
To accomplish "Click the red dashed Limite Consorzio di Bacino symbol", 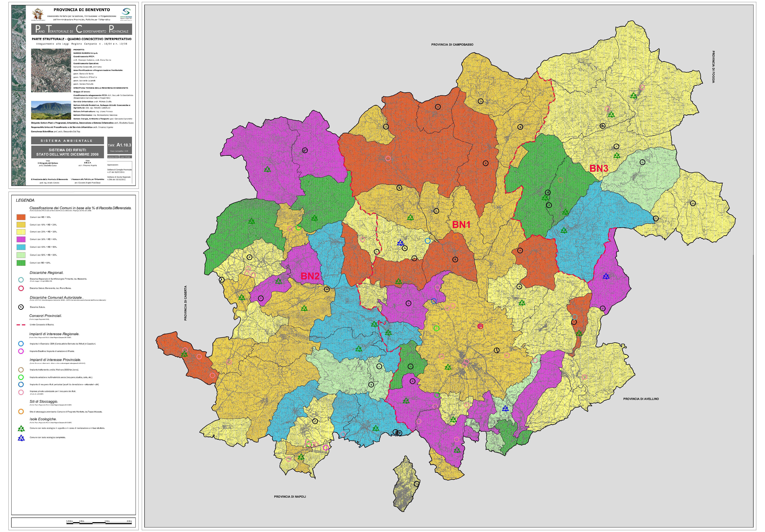I will point(21,325).
